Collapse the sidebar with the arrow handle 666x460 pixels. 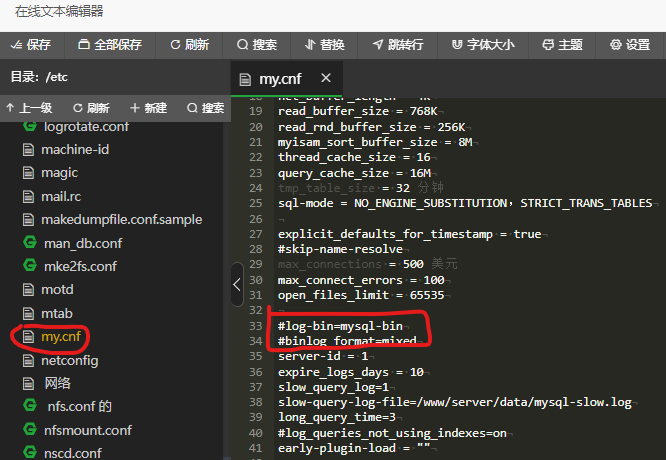click(236, 284)
